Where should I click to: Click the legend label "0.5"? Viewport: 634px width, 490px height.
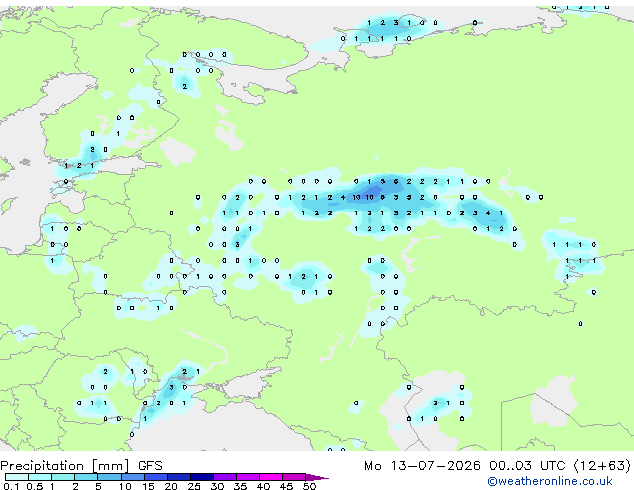click(x=34, y=486)
